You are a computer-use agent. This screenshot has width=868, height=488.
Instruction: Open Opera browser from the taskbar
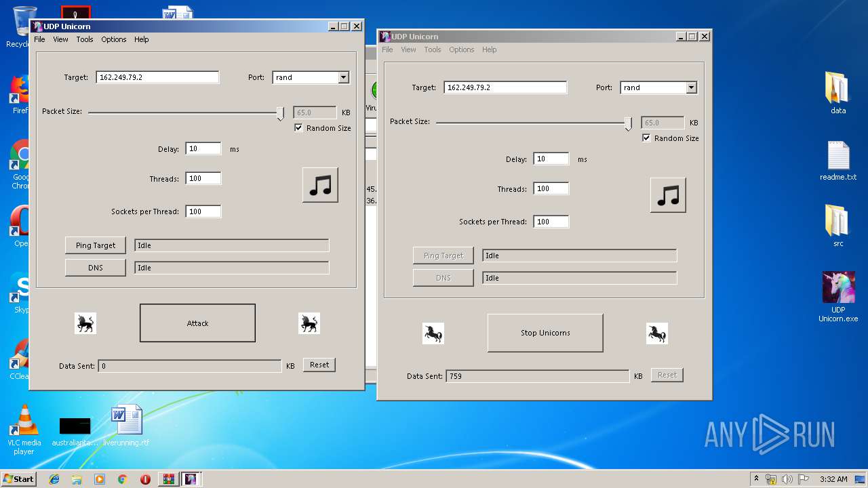tap(145, 479)
